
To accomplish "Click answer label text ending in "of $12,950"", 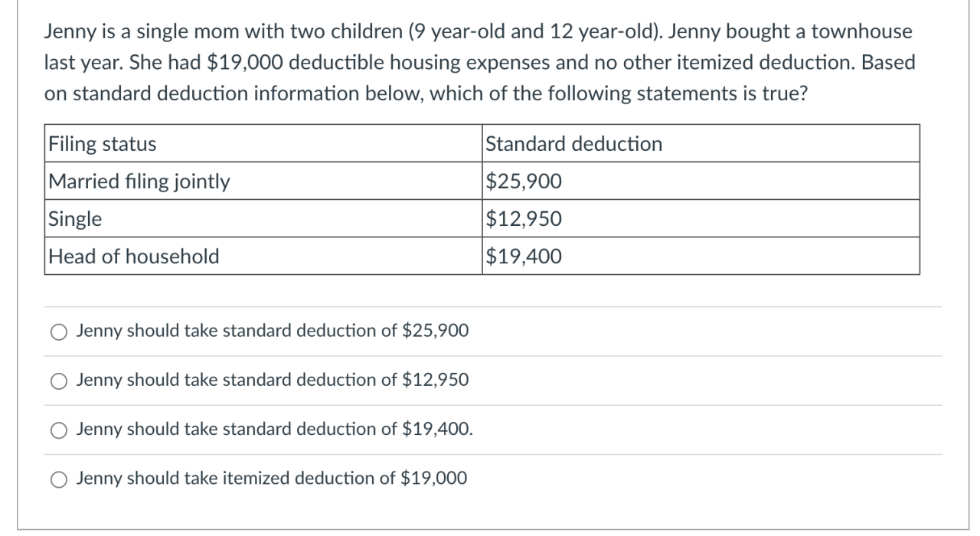I will tap(272, 380).
